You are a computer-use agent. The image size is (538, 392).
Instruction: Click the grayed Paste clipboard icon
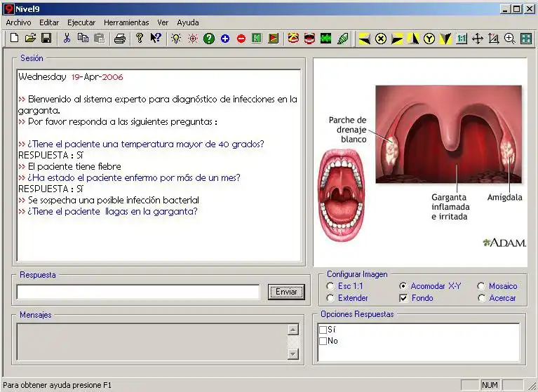click(x=99, y=38)
